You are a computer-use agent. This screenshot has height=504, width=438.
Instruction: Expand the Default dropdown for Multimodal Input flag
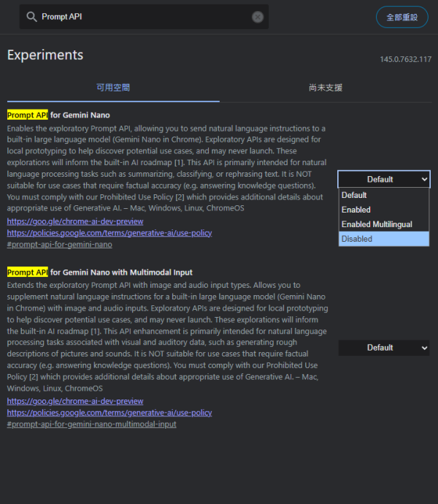pos(384,348)
